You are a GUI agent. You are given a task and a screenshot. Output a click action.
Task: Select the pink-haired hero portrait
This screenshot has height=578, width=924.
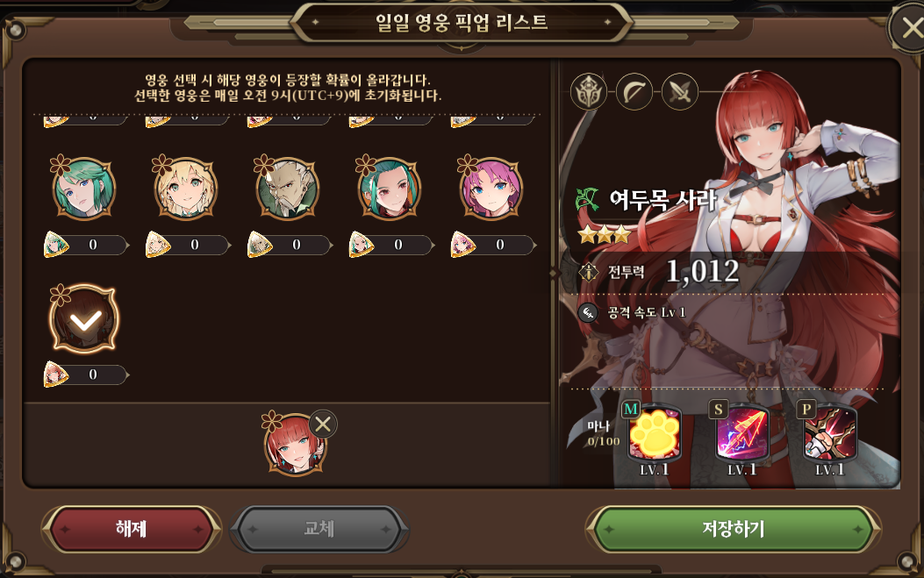(491, 189)
